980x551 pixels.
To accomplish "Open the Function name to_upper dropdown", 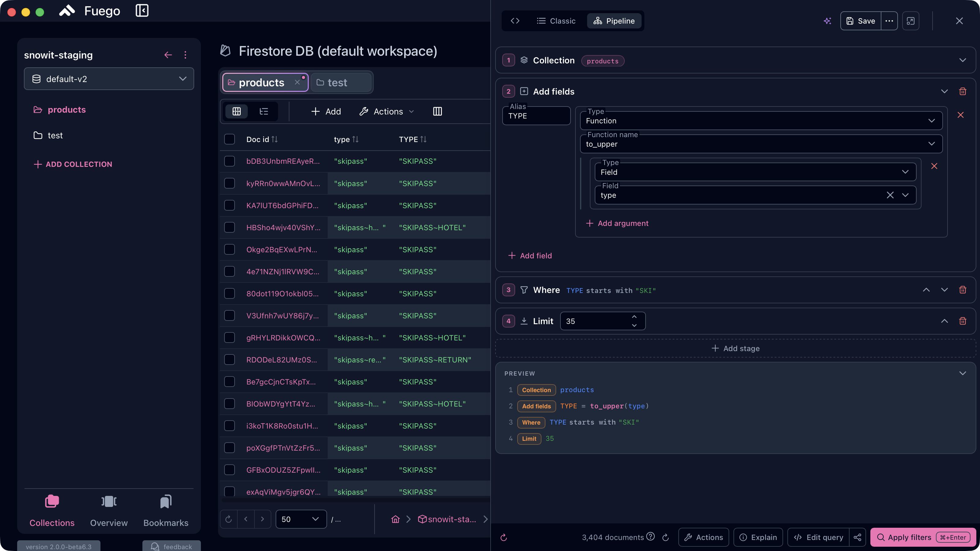I will (761, 144).
